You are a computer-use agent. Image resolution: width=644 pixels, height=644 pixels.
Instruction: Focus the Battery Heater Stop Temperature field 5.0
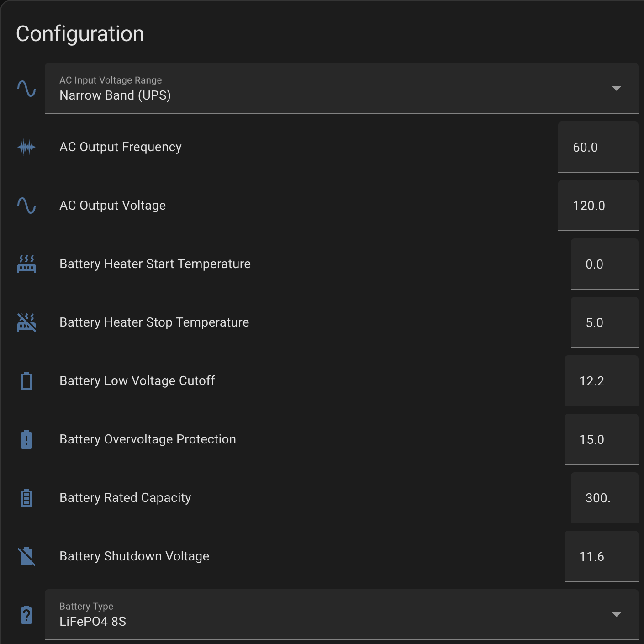click(604, 322)
